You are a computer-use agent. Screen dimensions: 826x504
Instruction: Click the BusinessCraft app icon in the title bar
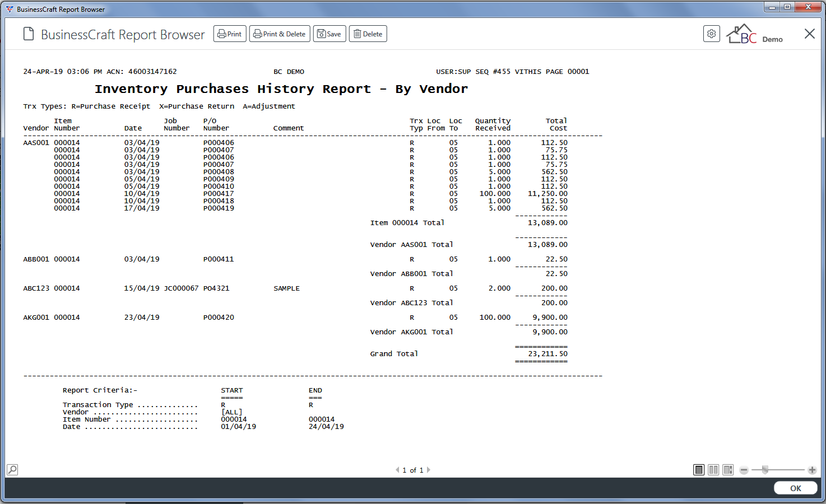coord(10,9)
